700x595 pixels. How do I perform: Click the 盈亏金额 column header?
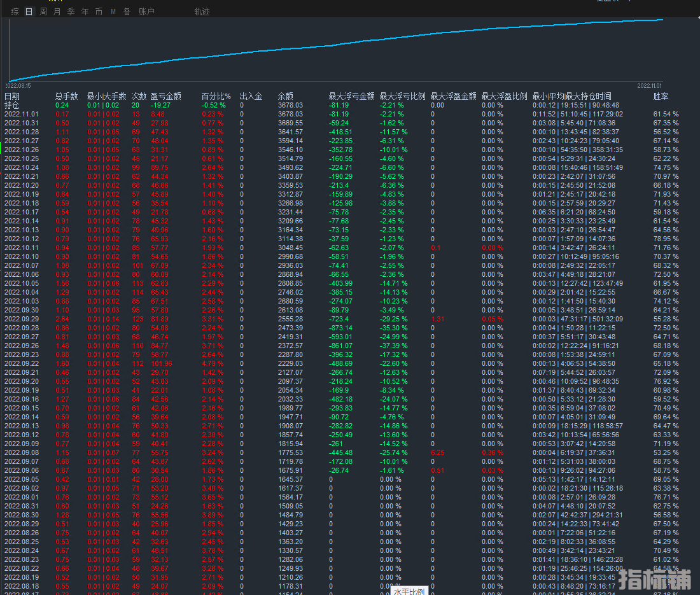(x=165, y=96)
